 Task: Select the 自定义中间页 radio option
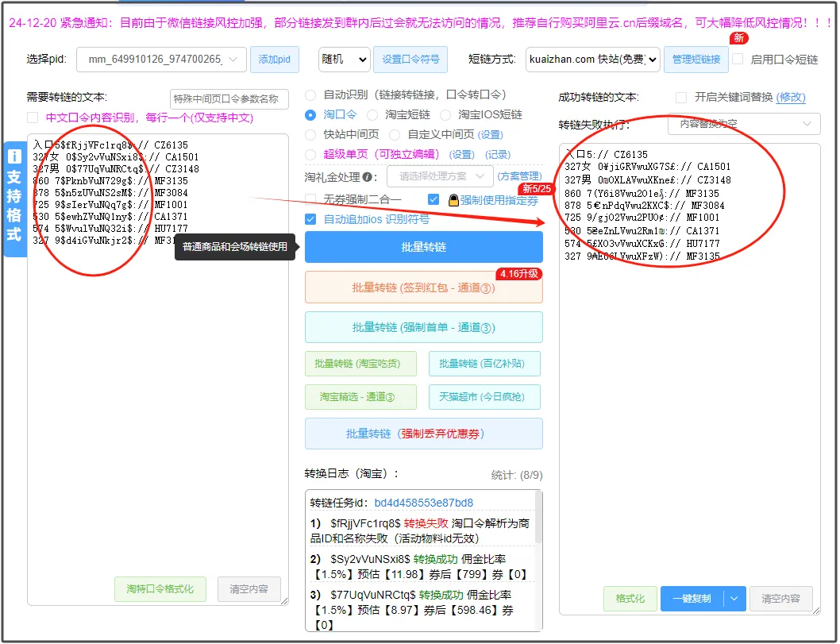[x=395, y=134]
